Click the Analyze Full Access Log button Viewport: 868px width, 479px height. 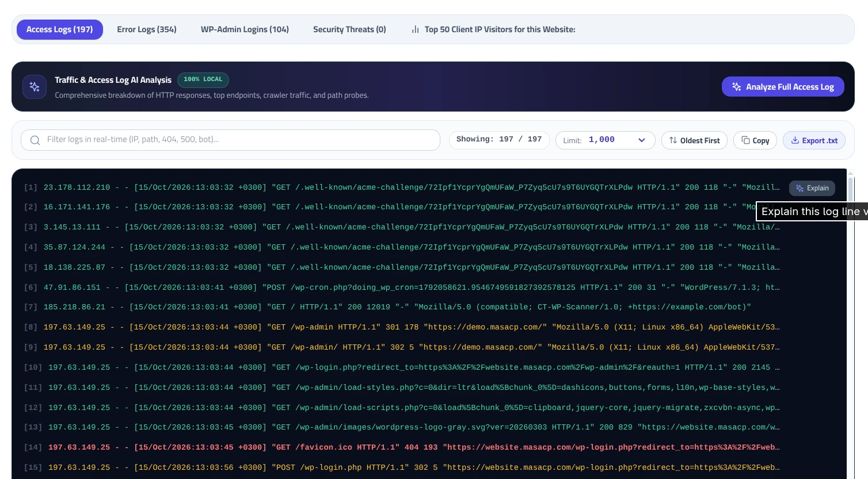[x=783, y=87]
